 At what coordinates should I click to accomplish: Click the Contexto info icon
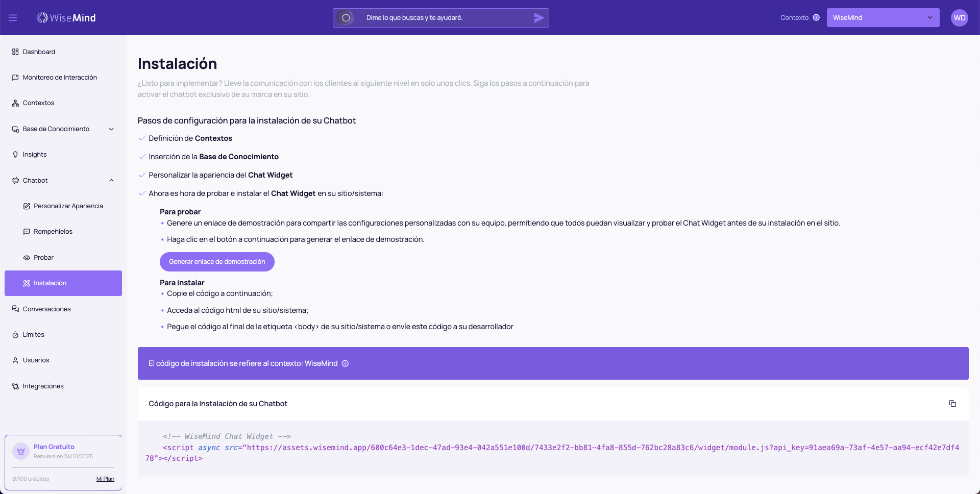816,17
